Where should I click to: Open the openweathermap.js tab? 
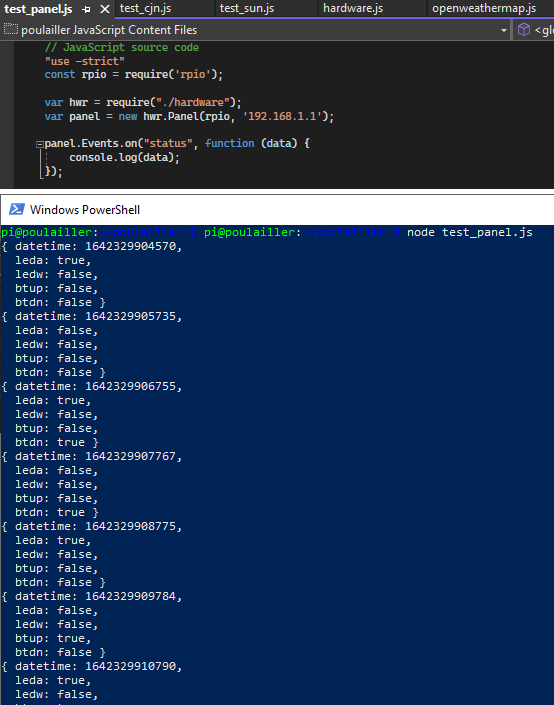coord(484,8)
